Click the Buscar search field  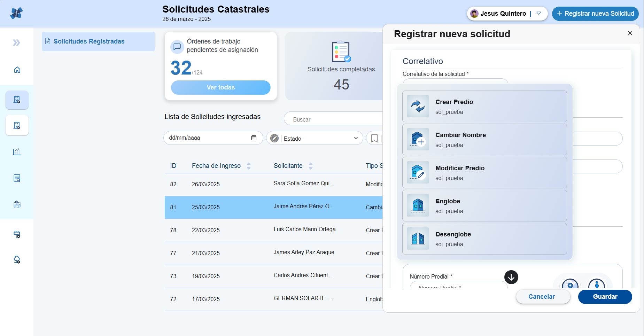tap(334, 119)
